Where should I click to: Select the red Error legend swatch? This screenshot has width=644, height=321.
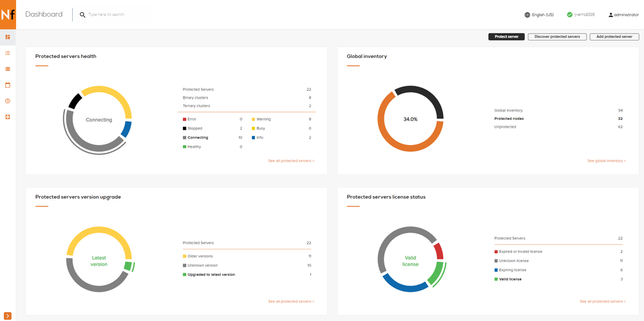point(184,119)
